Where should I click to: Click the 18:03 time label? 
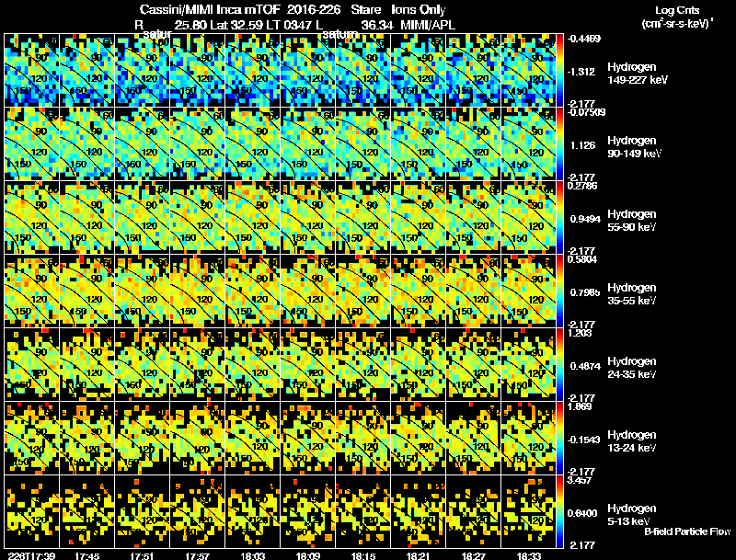(252, 556)
